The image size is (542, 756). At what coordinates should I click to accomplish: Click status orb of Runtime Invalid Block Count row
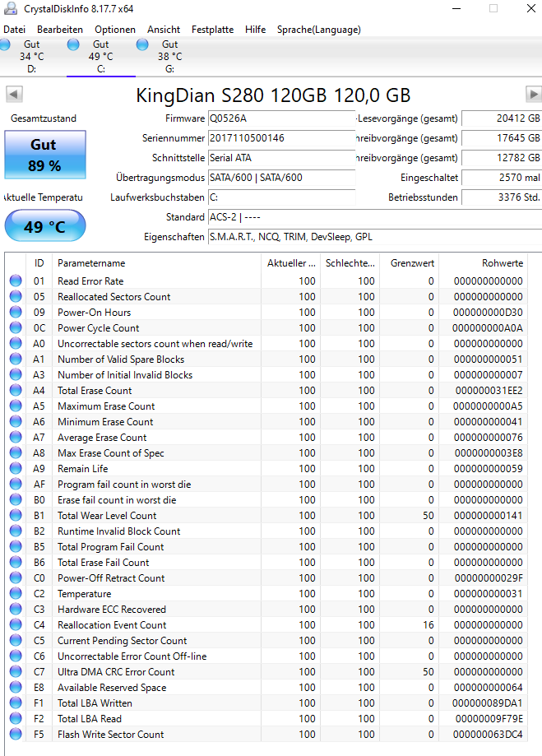pyautogui.click(x=16, y=531)
